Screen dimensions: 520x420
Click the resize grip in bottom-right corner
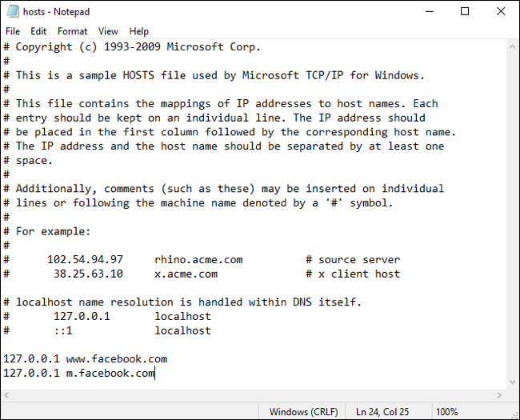tap(514, 414)
